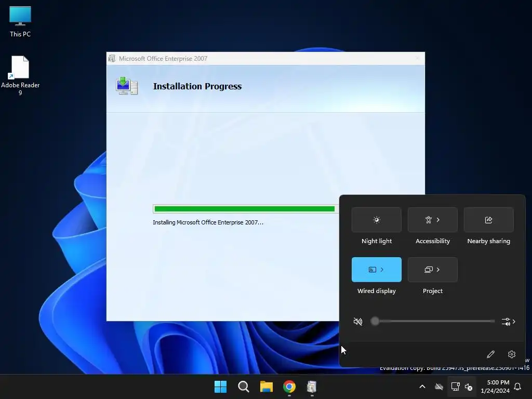
Task: Open all settings gear icon
Action: click(x=512, y=354)
